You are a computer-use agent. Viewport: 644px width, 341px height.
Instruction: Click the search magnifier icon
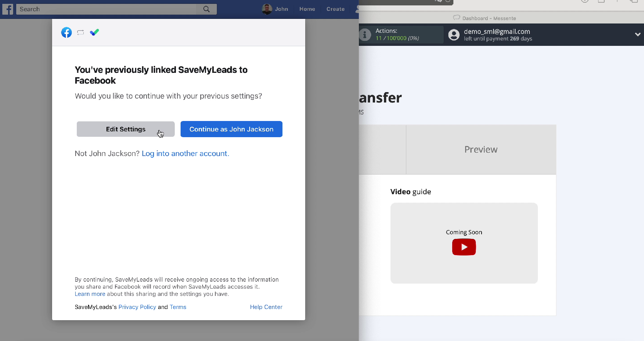[x=206, y=9]
